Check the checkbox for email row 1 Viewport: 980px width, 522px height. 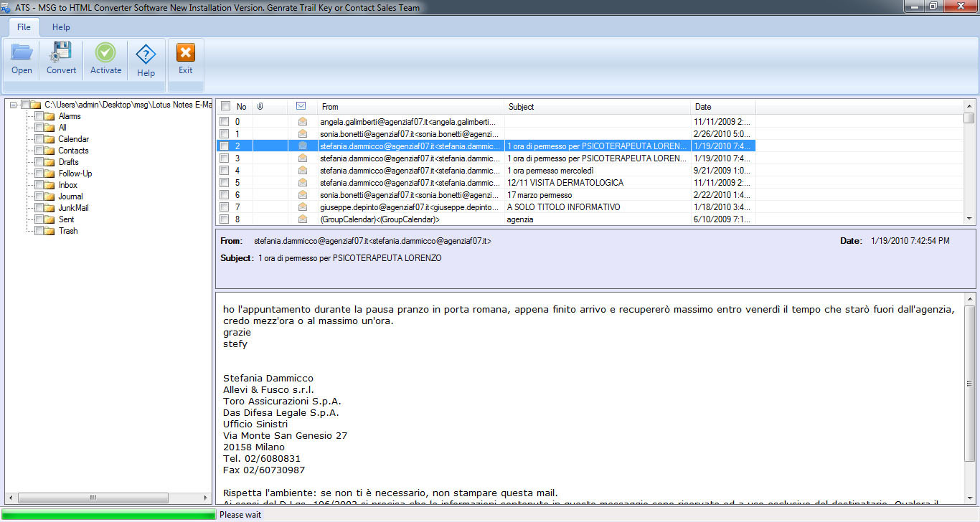point(225,134)
